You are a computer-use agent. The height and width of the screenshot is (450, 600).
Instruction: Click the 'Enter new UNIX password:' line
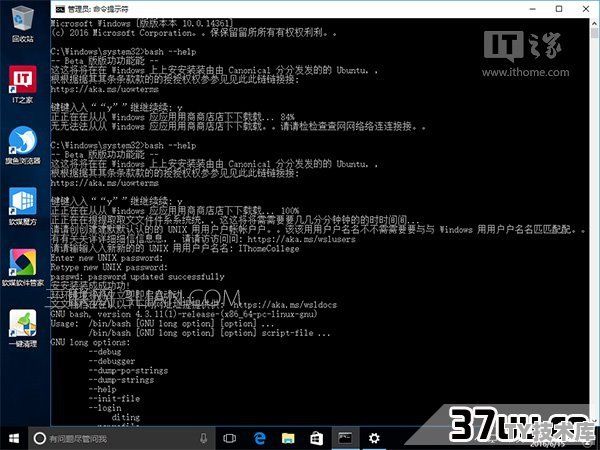tap(107, 258)
